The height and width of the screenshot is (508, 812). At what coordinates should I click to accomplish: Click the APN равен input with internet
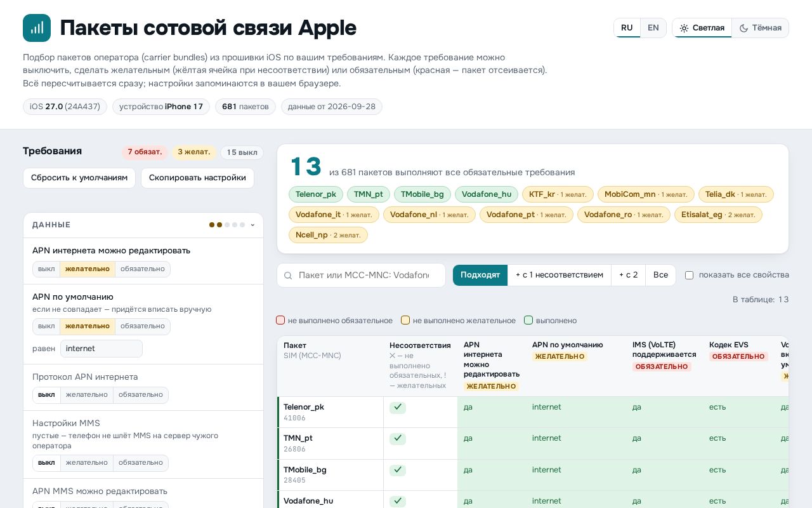click(x=101, y=349)
